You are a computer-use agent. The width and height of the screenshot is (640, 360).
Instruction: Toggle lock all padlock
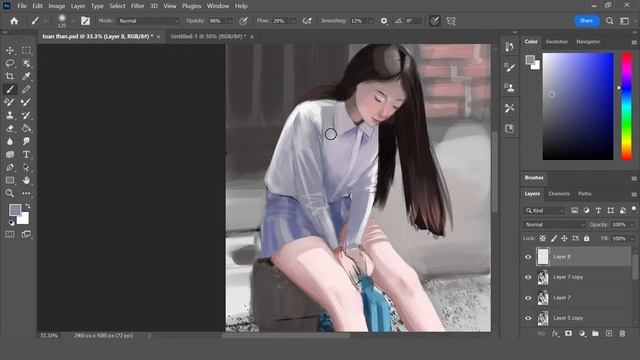pyautogui.click(x=587, y=238)
